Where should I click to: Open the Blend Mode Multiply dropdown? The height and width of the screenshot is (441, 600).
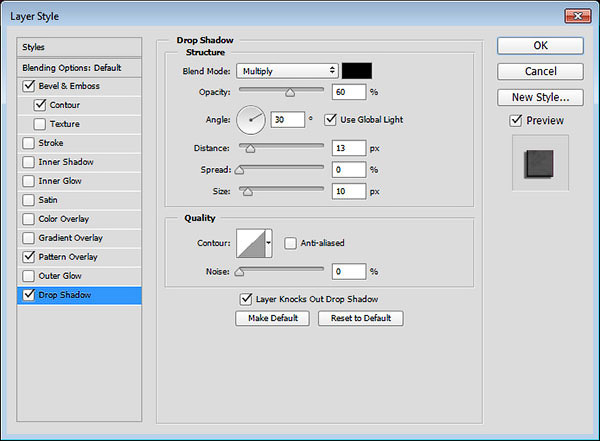[x=287, y=71]
